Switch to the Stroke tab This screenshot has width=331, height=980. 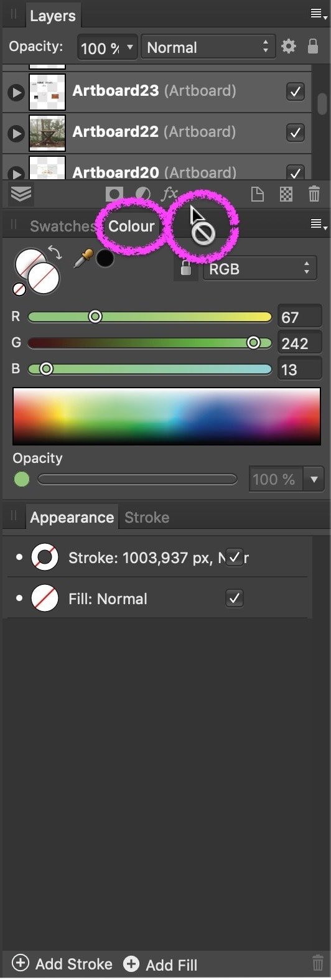pos(147,517)
